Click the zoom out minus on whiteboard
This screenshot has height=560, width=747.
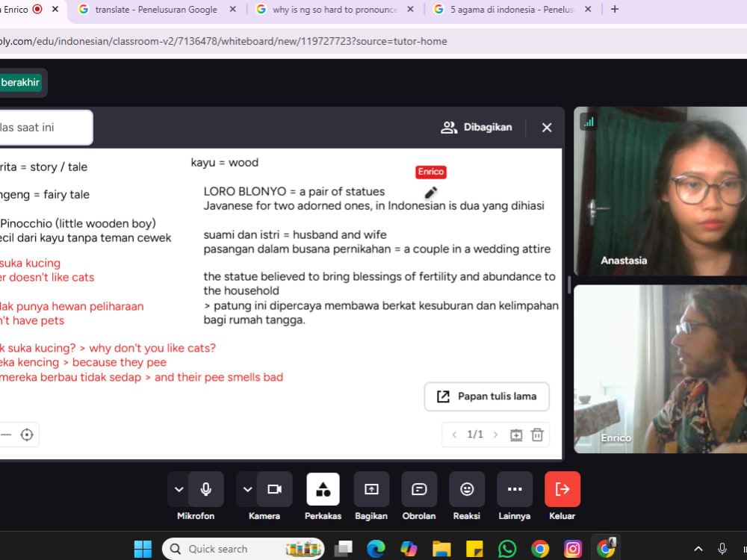click(6, 435)
